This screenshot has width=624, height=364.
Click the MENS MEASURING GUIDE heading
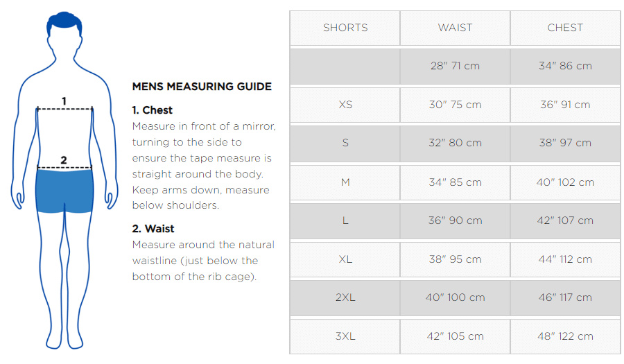pyautogui.click(x=202, y=87)
